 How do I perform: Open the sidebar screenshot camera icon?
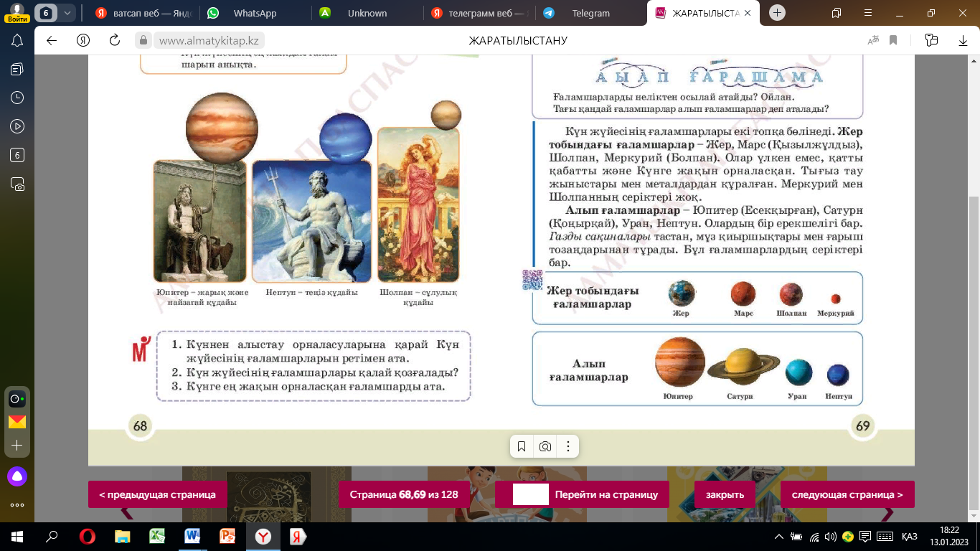coord(17,184)
